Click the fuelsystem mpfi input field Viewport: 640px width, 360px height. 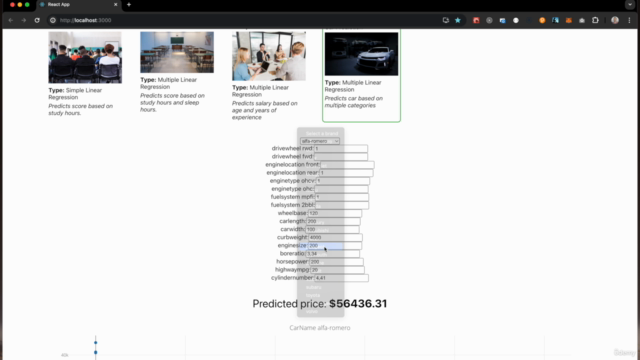(x=342, y=197)
